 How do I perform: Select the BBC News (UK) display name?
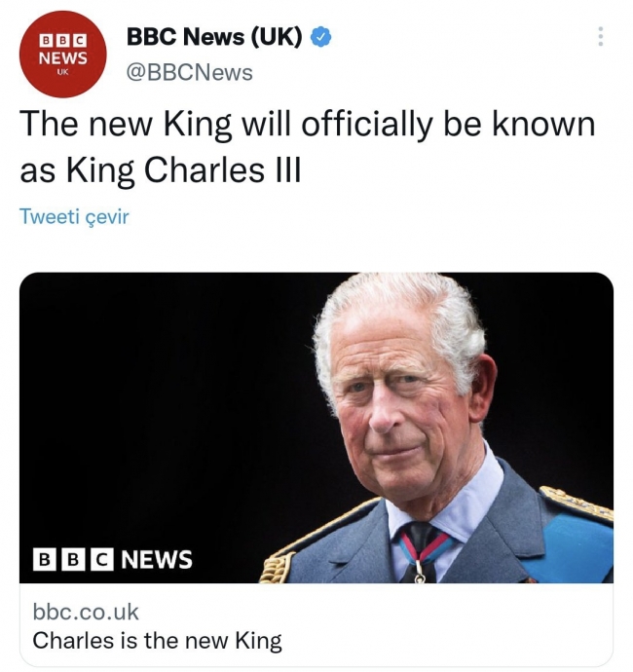214,37
